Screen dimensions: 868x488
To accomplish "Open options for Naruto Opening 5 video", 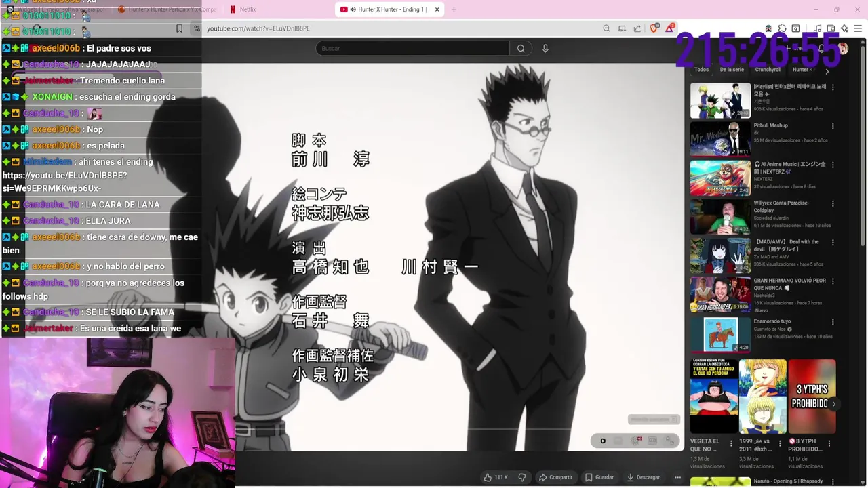I will pos(833,482).
